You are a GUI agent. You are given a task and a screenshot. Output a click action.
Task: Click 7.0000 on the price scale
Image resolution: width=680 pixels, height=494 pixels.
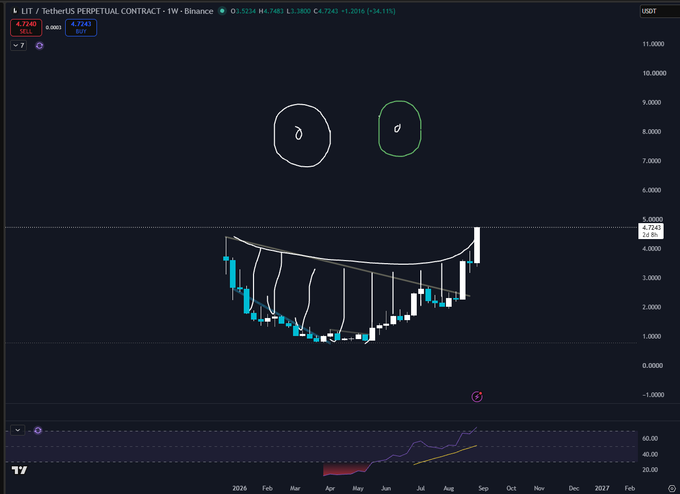point(651,160)
